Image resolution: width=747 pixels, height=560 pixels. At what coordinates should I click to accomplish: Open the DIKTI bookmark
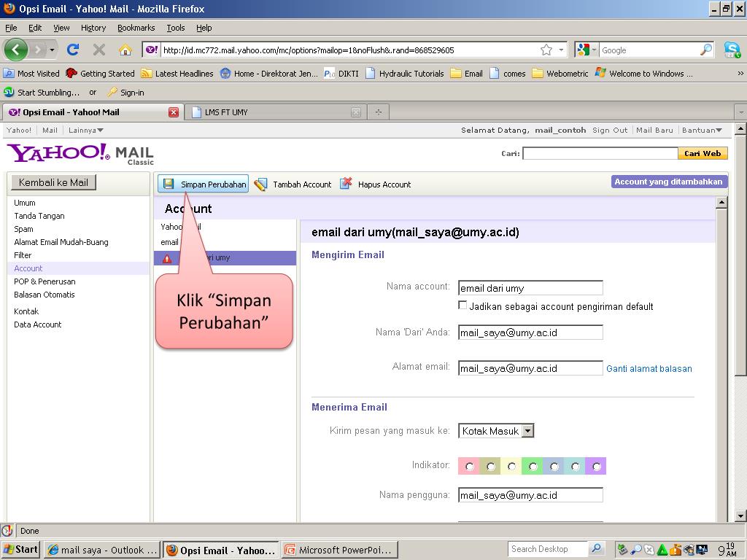coord(341,74)
